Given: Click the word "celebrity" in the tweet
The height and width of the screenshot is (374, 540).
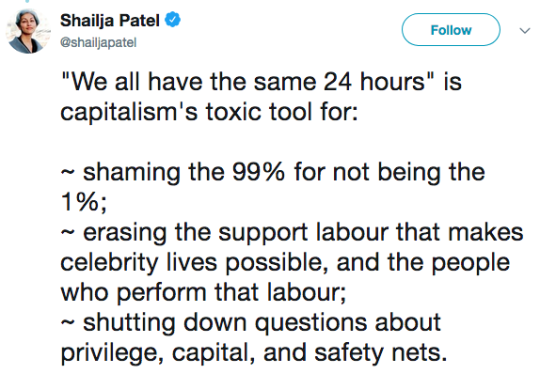Looking at the screenshot, I should [x=109, y=263].
